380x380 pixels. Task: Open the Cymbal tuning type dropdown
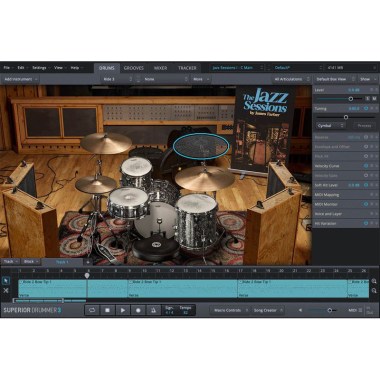pyautogui.click(x=330, y=126)
